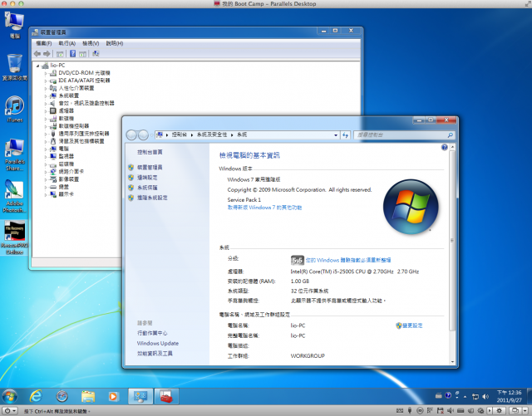This screenshot has width=532, height=416.
Task: Click the Forward arrow in Device Manager toolbar
Action: pyautogui.click(x=47, y=54)
